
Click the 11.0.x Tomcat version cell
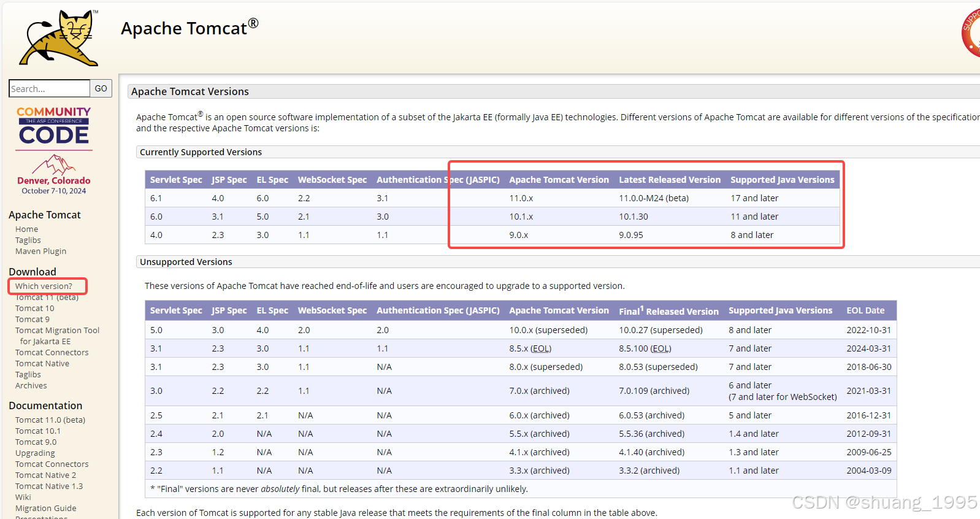coord(521,198)
